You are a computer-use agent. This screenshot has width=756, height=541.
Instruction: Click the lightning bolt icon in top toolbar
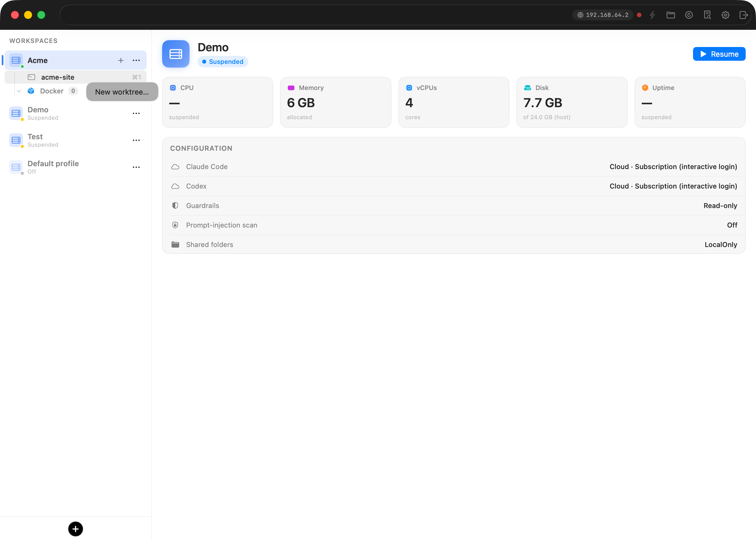pyautogui.click(x=652, y=15)
